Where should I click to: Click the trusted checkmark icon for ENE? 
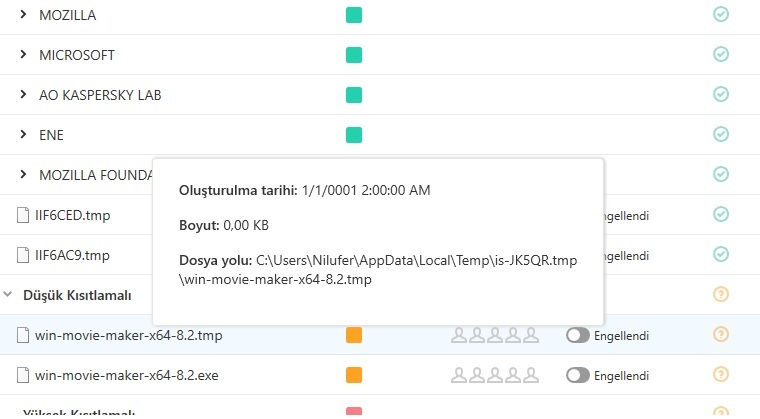720,135
